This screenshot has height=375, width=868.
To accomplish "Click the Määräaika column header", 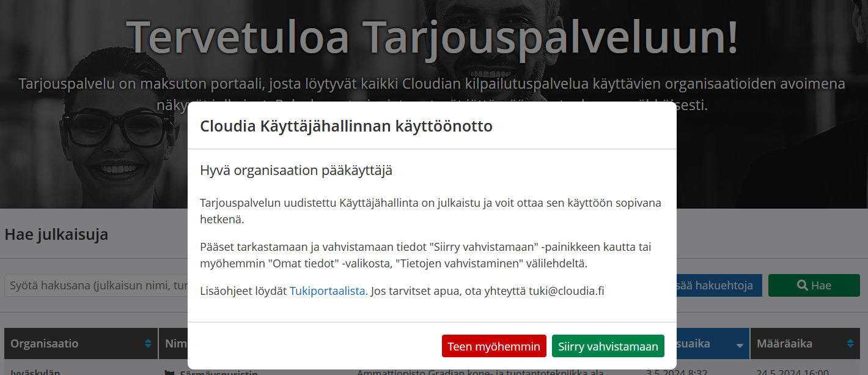I will 805,344.
